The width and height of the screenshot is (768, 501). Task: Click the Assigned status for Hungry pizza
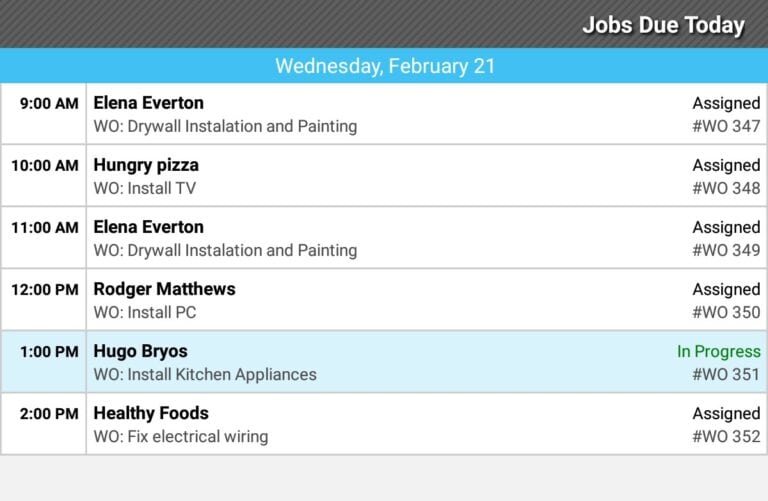click(726, 165)
